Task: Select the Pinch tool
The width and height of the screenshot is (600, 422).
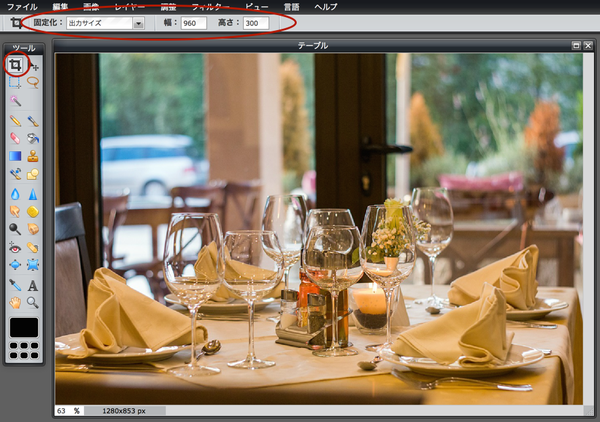Action: click(33, 264)
